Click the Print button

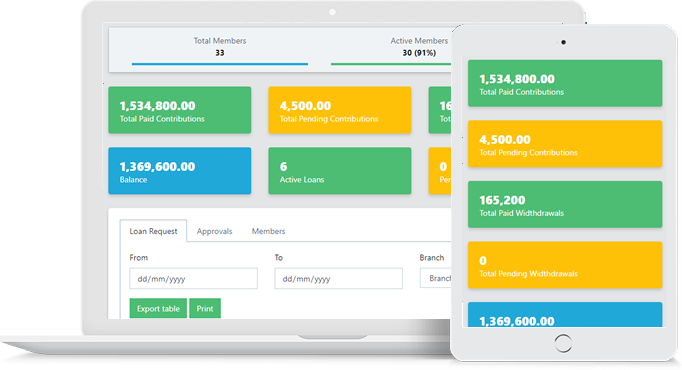coord(205,308)
